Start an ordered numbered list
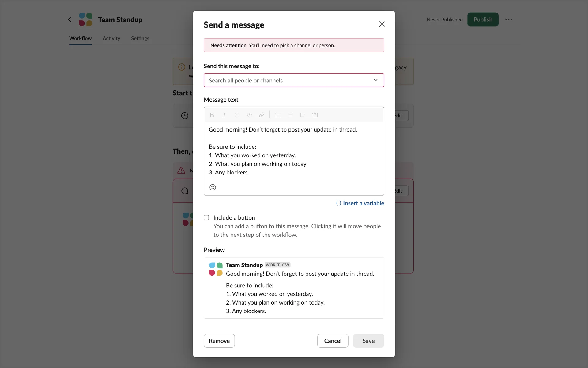This screenshot has height=368, width=588. click(x=278, y=115)
